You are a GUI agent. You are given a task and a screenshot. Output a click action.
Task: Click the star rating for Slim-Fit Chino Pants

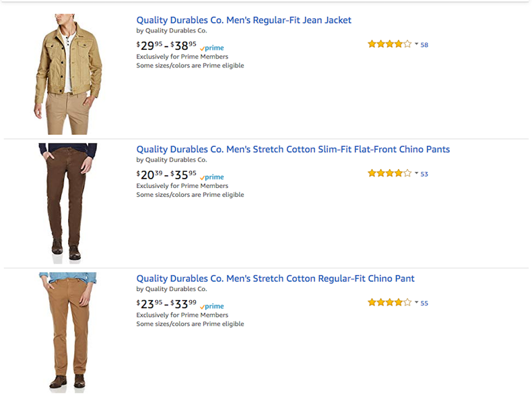click(389, 173)
